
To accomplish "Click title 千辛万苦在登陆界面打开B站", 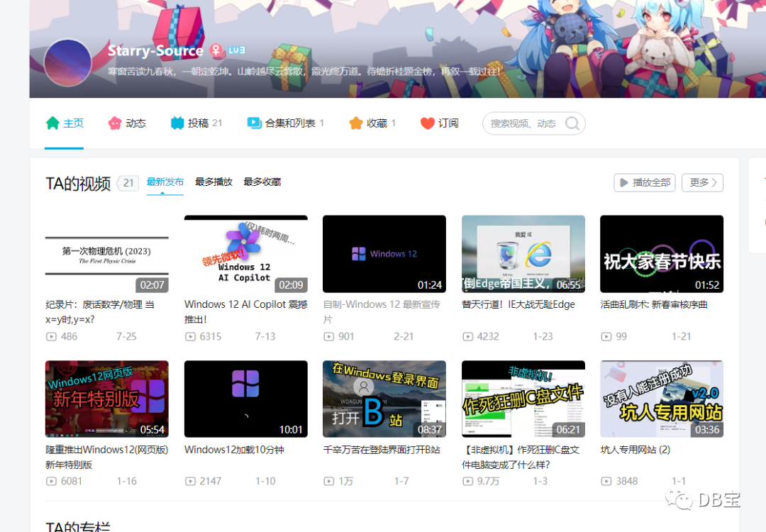I will click(382, 450).
